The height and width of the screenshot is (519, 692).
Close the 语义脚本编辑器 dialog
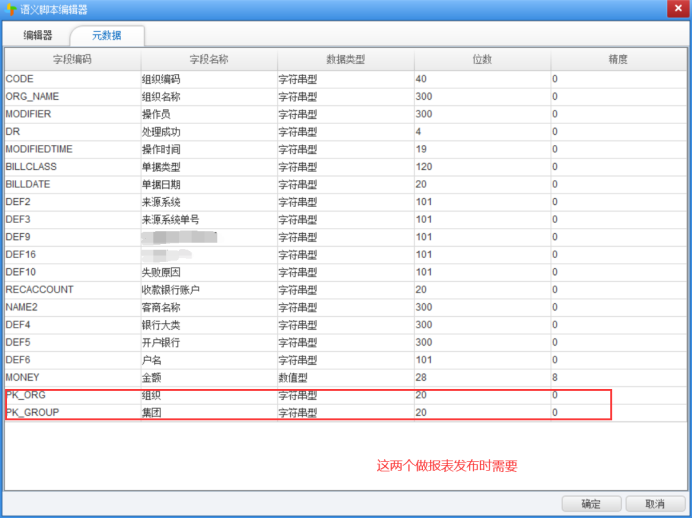point(678,8)
